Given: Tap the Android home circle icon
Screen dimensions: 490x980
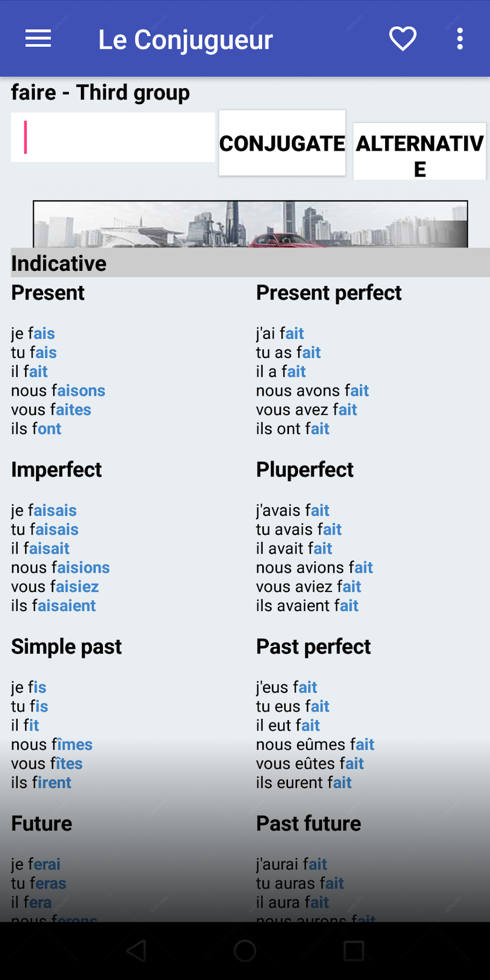Looking at the screenshot, I should pos(245,951).
